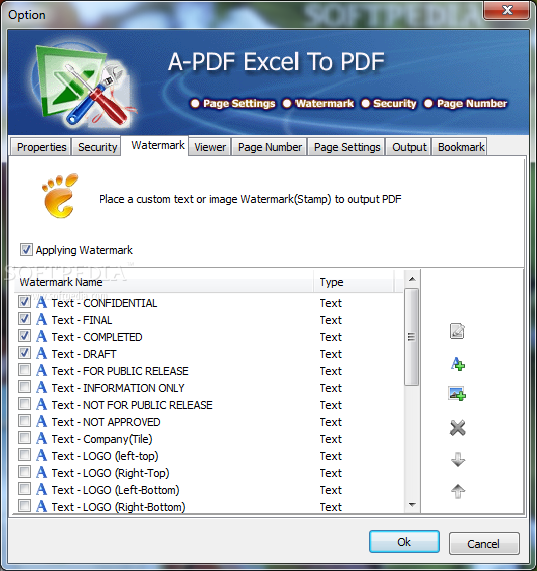Check the NOT APPROVED watermark checkbox
537x571 pixels.
pyautogui.click(x=24, y=421)
